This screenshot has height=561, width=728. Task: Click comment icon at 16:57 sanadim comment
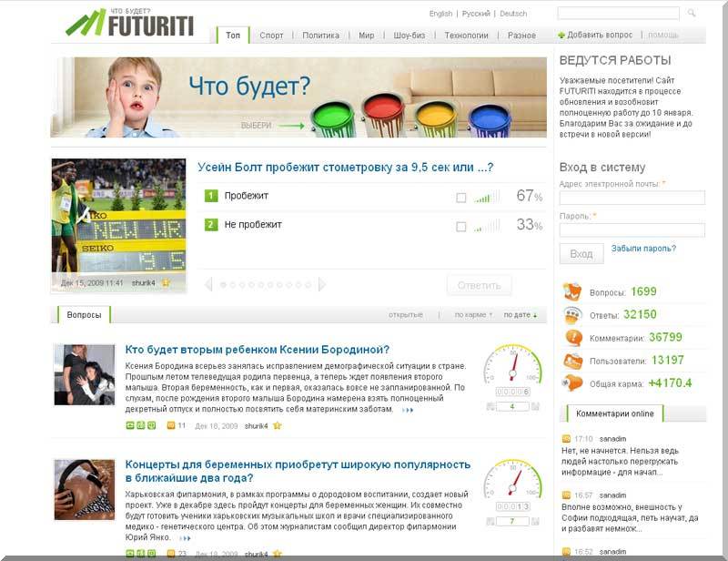pyautogui.click(x=566, y=495)
